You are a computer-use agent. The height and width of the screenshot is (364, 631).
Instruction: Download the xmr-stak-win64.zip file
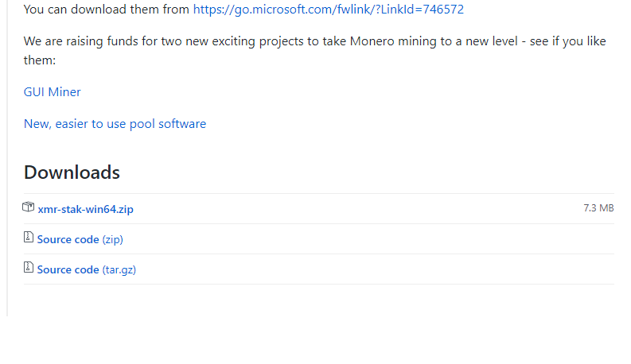click(85, 209)
